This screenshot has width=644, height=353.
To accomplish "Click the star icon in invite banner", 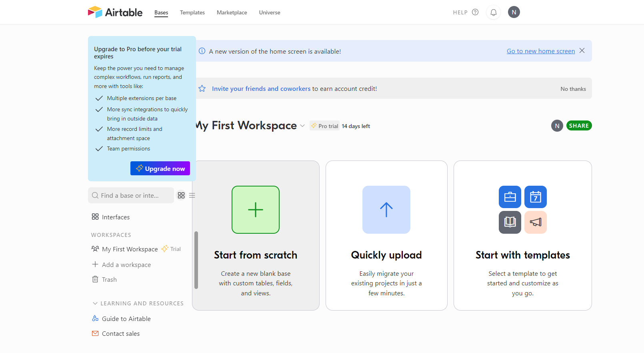I will (x=202, y=88).
